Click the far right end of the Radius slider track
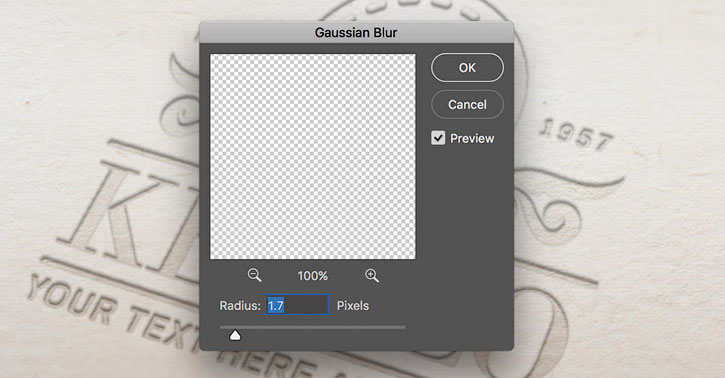The image size is (725, 378). [x=403, y=327]
